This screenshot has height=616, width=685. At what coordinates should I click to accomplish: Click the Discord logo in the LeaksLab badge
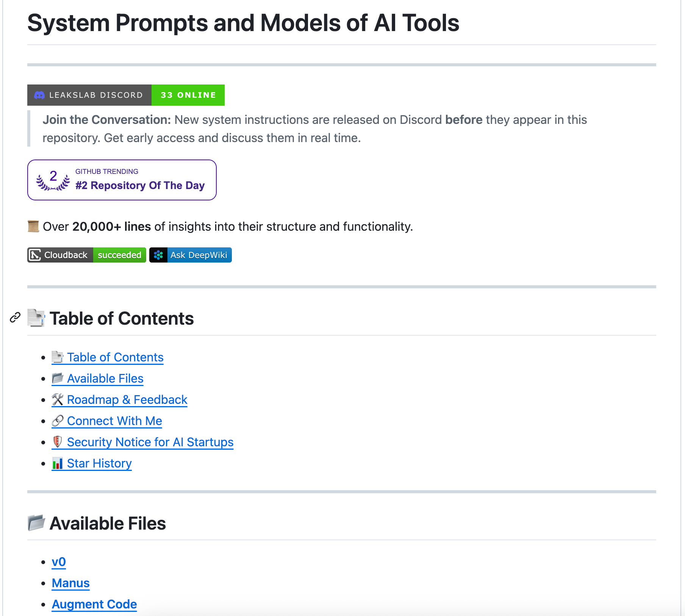(39, 95)
